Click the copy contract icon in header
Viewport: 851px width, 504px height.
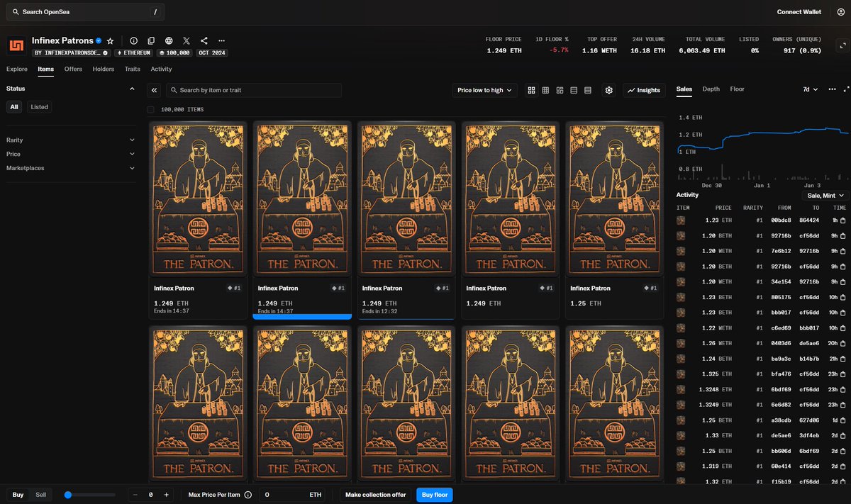(x=151, y=41)
